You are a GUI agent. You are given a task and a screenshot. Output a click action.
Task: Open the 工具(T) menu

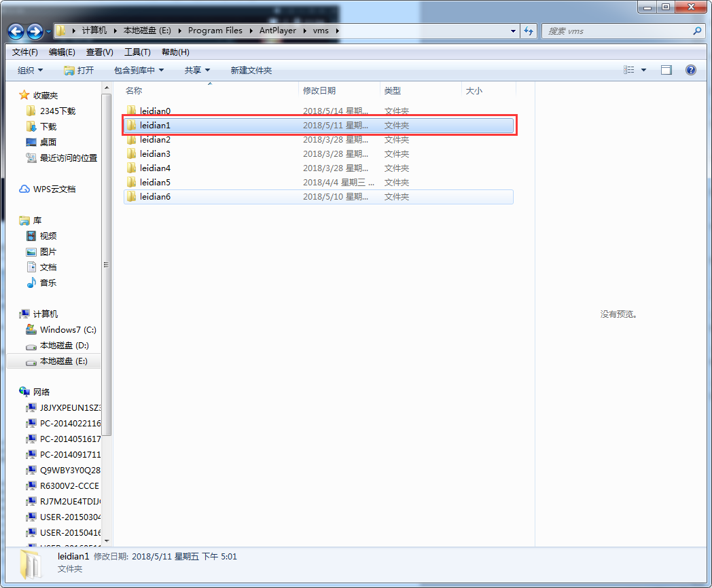pos(137,52)
